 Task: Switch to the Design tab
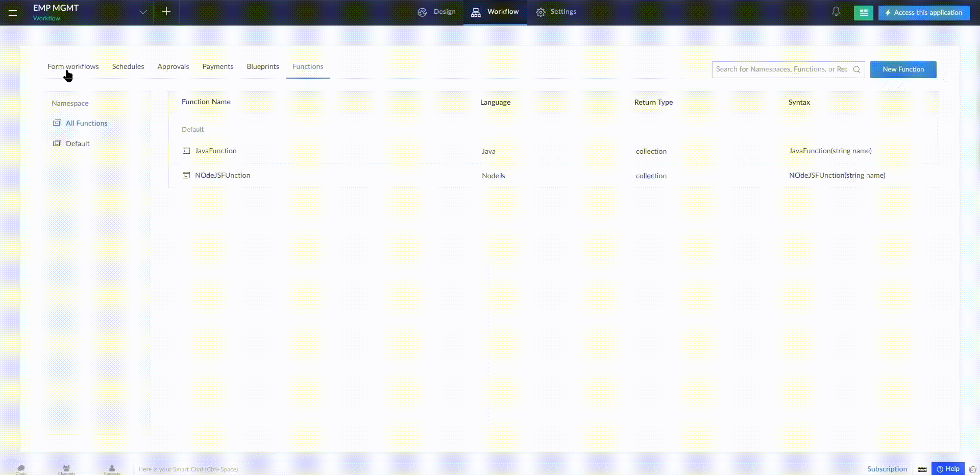[437, 12]
